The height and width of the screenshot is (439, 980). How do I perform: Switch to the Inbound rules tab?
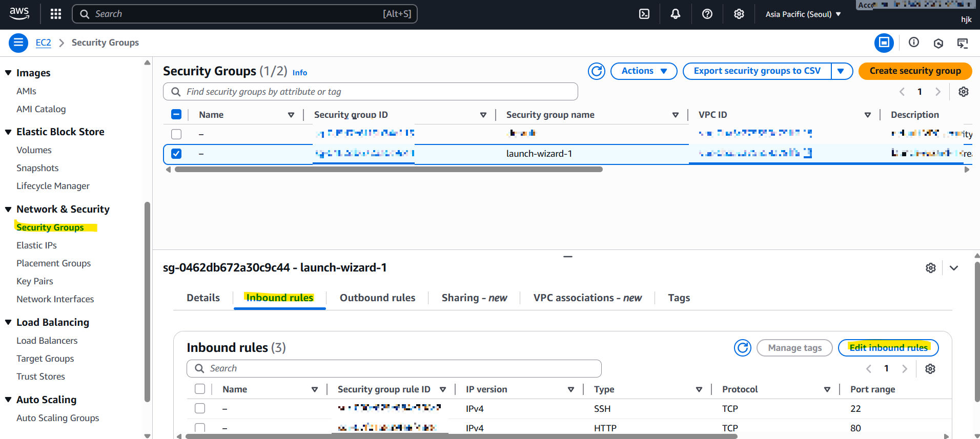tap(280, 298)
